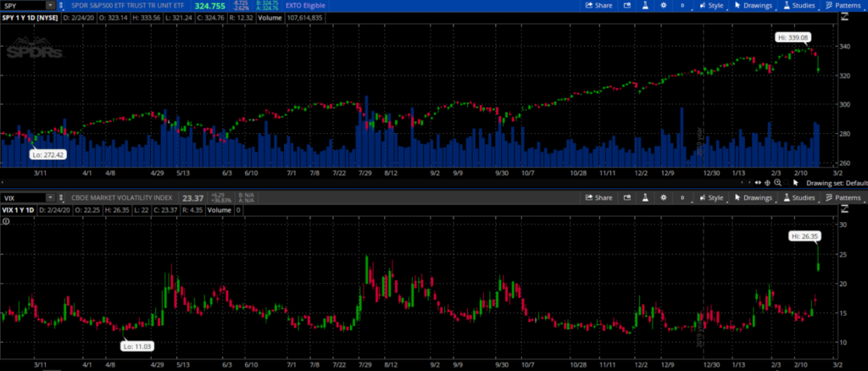The image size is (868, 371).
Task: Click the pointer cursor drawing tool icon
Action: (x=796, y=183)
